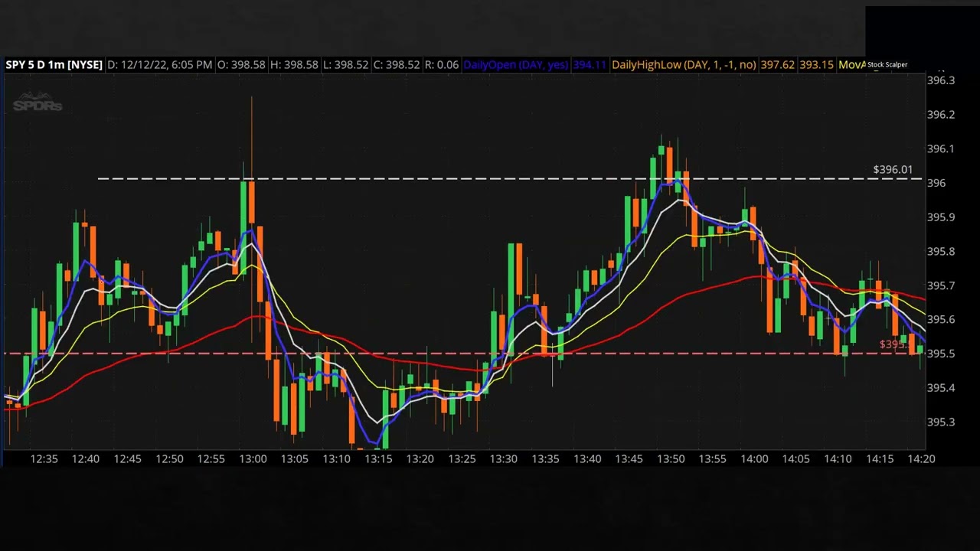The height and width of the screenshot is (551, 980).
Task: Click the 12:35 time axis label
Action: 44,459
